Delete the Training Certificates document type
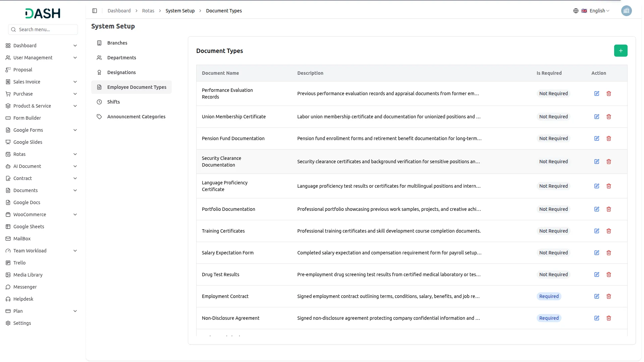This screenshot has height=362, width=644. tap(609, 231)
